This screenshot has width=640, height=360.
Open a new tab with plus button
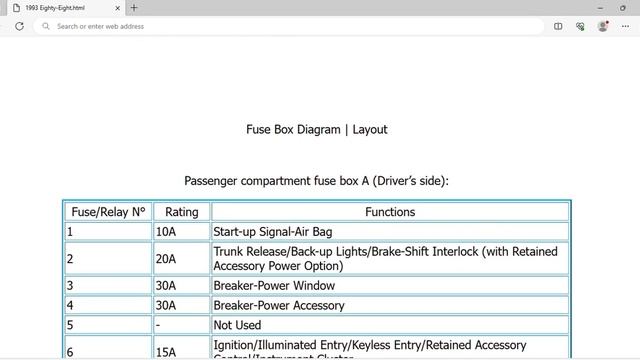134,8
